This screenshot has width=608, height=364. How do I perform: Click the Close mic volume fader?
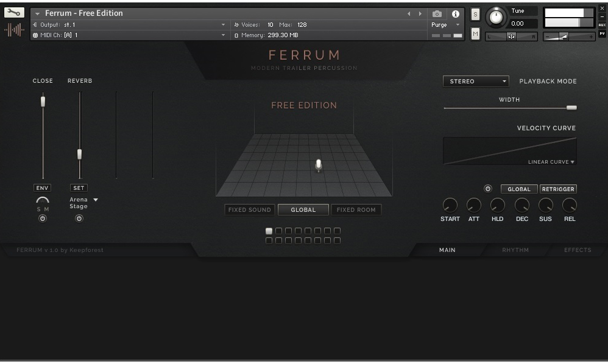coord(43,102)
